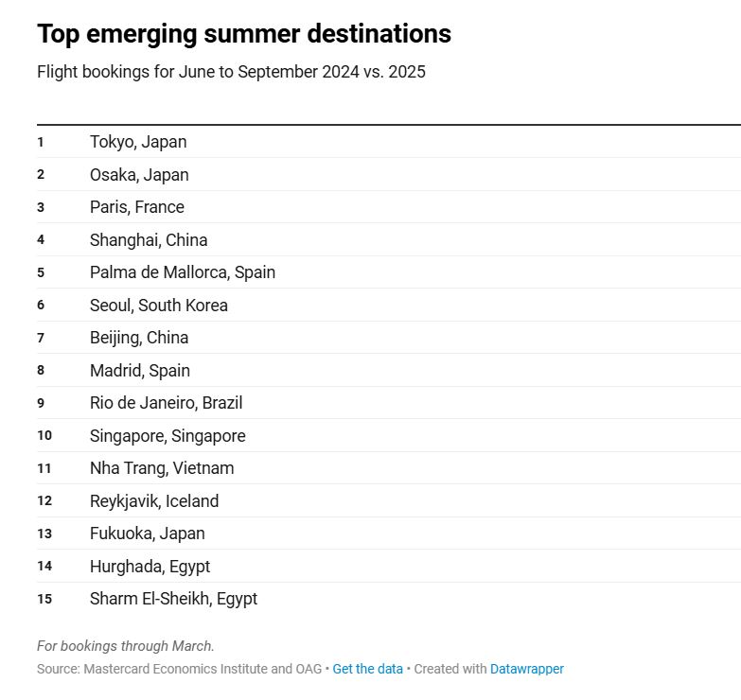Click the 'For bookings through March' note

[x=126, y=646]
